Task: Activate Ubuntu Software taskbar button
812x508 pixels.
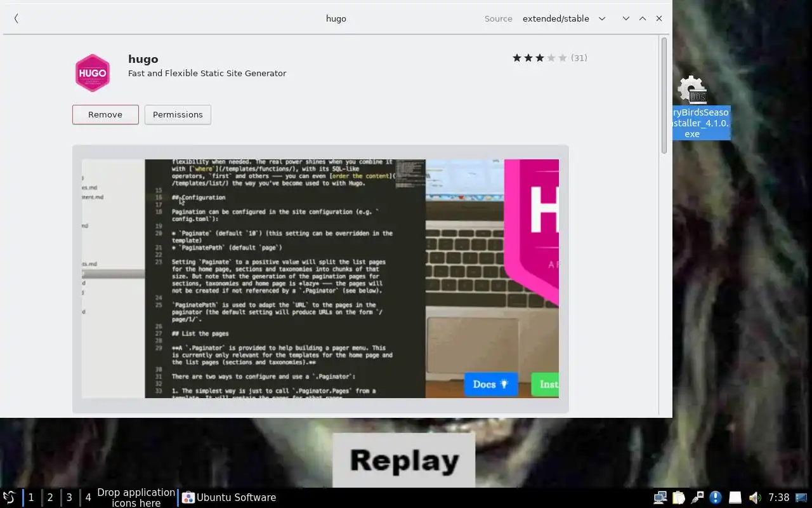Action: click(x=229, y=497)
